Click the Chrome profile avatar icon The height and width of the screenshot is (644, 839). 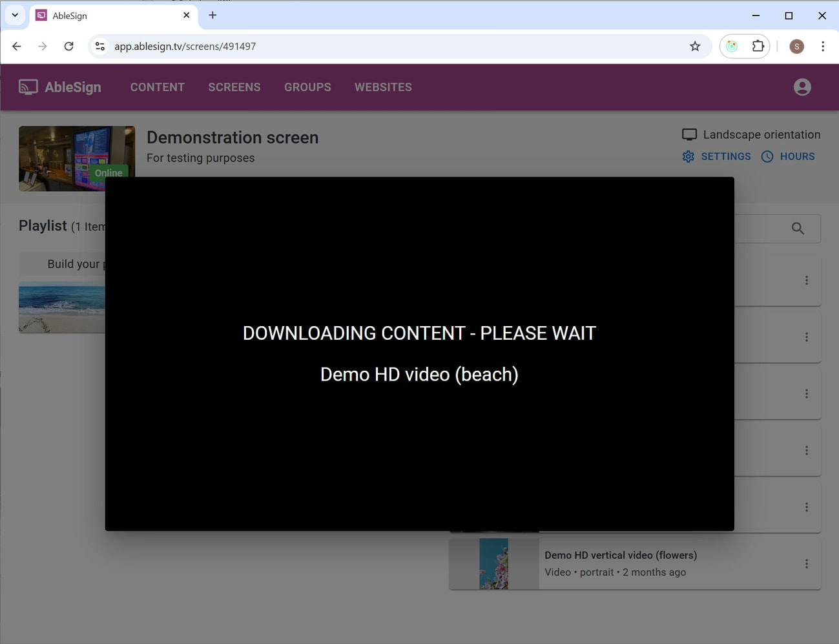click(x=796, y=46)
